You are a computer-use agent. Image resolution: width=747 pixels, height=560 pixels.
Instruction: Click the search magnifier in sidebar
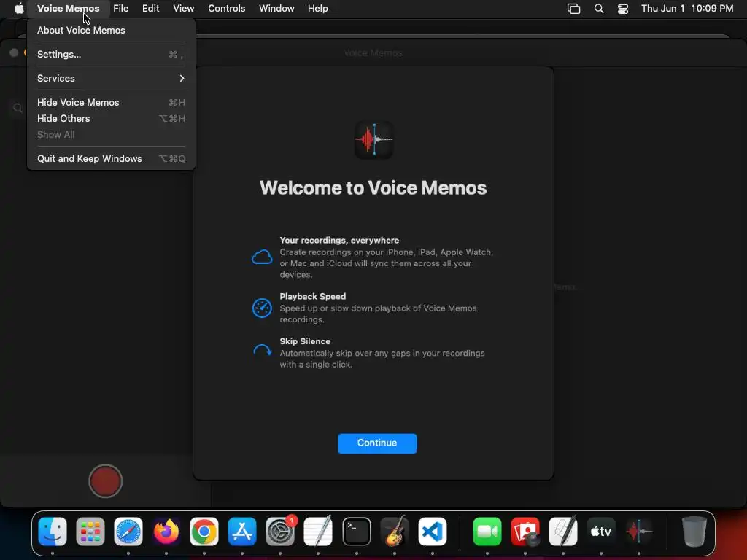18,108
